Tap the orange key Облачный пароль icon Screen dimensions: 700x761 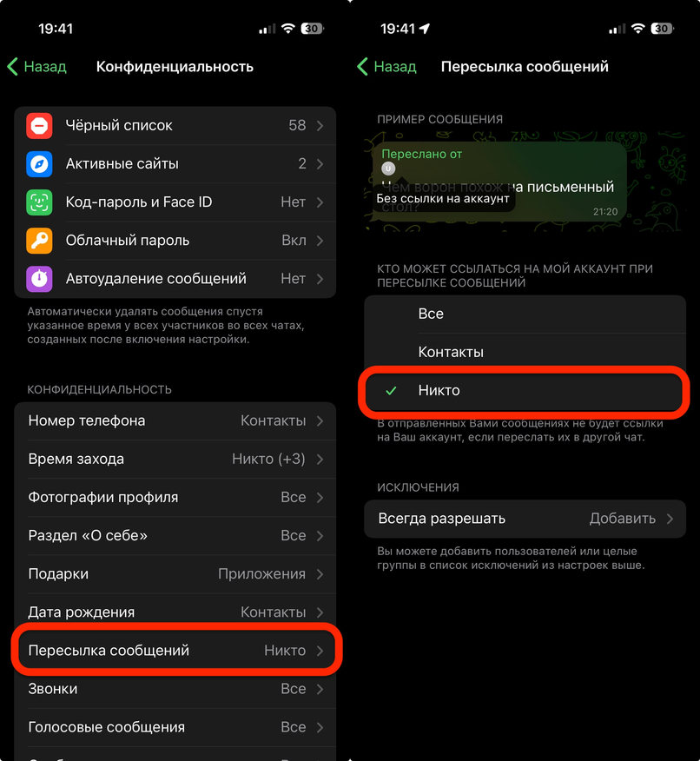[39, 241]
